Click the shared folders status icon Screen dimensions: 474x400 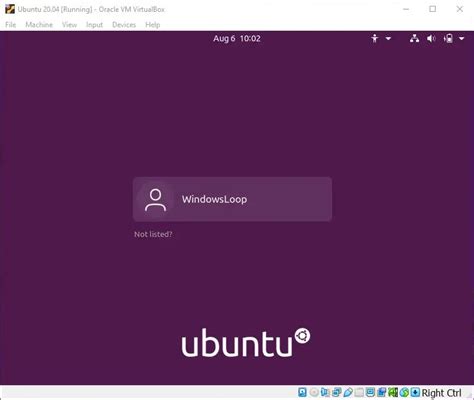tap(359, 392)
